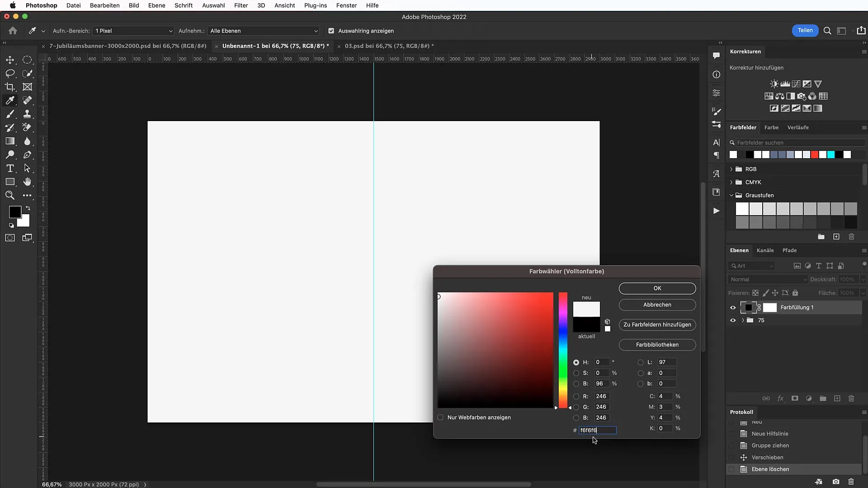The width and height of the screenshot is (868, 488).
Task: Enable Nur Webfarben anzeigen checkbox
Action: (441, 417)
